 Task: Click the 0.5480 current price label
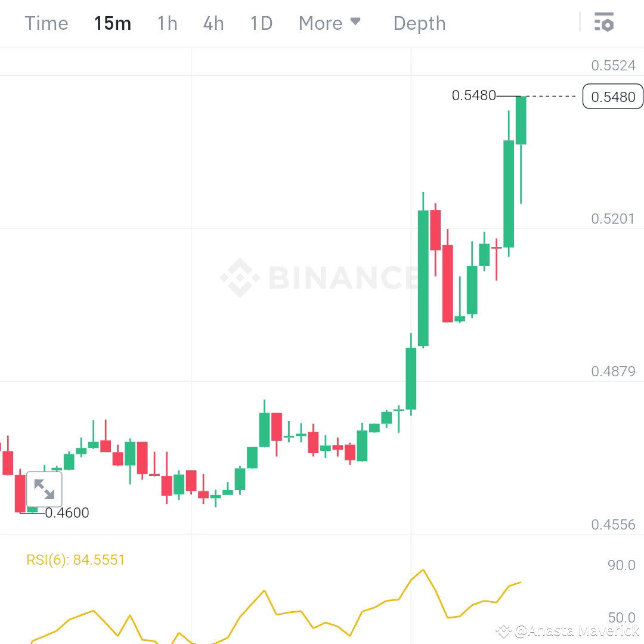click(x=612, y=96)
